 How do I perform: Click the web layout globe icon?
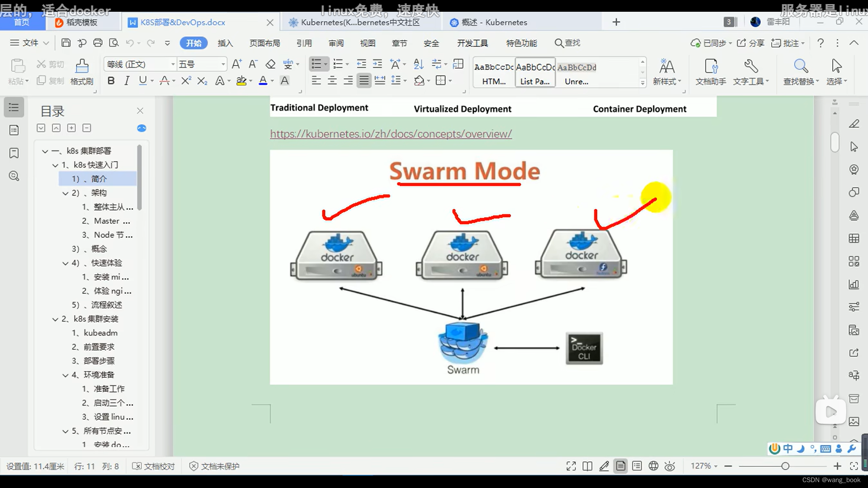coord(653,466)
